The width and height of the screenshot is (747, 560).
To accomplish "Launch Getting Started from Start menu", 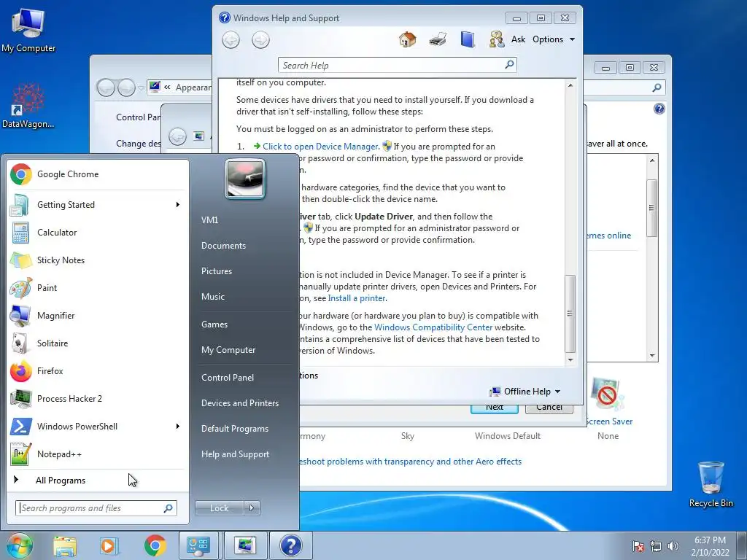I will pyautogui.click(x=98, y=205).
